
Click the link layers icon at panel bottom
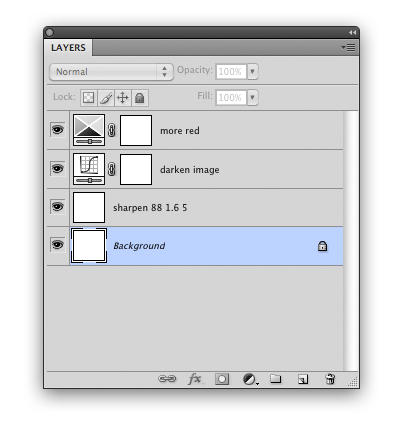click(x=167, y=379)
